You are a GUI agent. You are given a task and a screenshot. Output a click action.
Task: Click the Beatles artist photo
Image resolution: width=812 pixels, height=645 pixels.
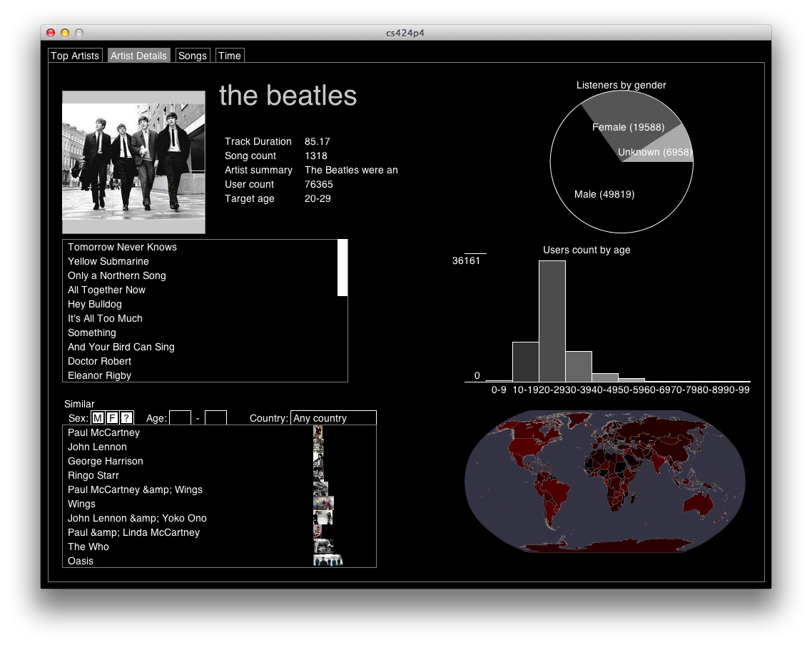tap(133, 162)
